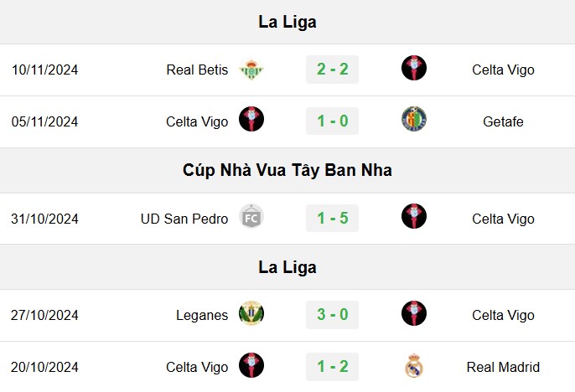Click the Real Madrid club crest
The image size is (575, 392).
(414, 365)
